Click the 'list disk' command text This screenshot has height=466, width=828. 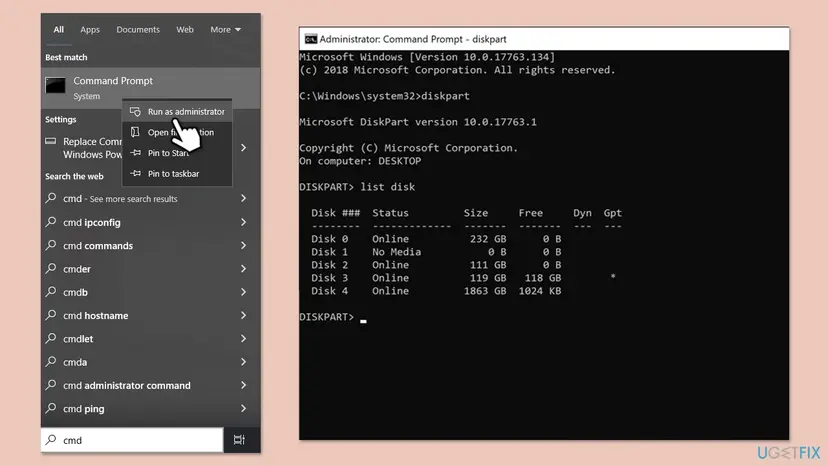click(x=388, y=187)
